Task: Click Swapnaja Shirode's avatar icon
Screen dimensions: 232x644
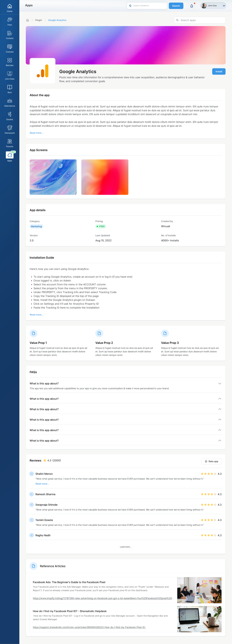Action: coord(32,505)
